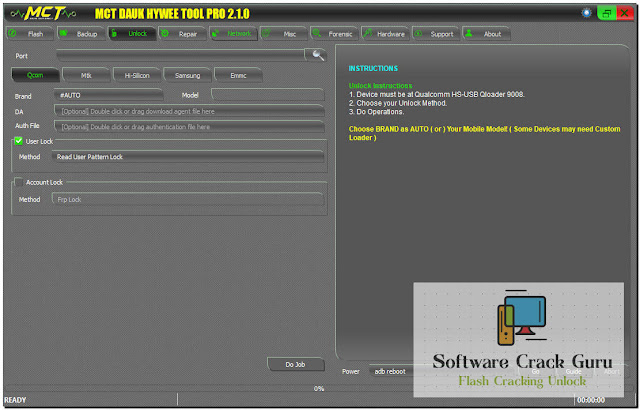Click the READY status text

(15, 400)
